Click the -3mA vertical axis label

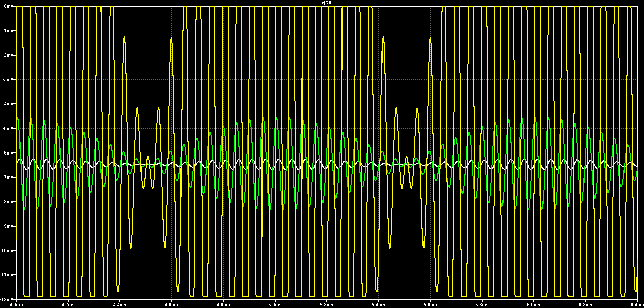[8, 80]
